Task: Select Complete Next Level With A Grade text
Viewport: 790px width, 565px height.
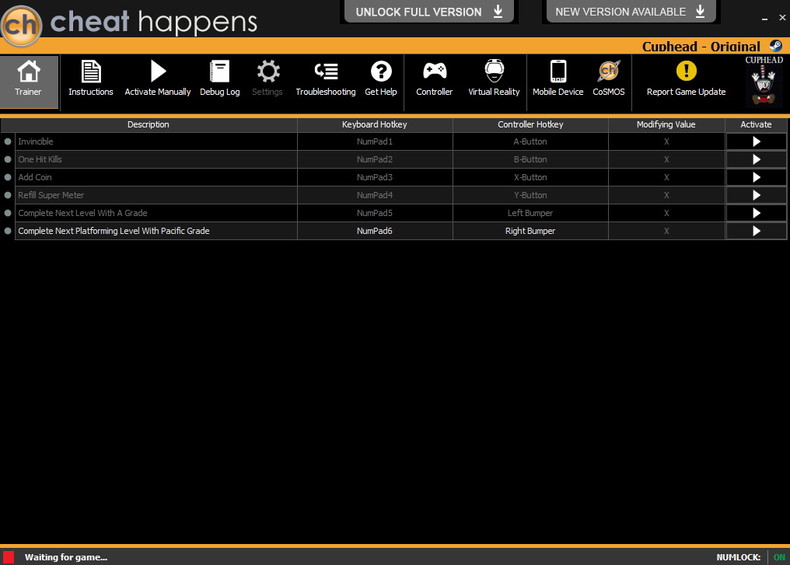Action: [83, 213]
